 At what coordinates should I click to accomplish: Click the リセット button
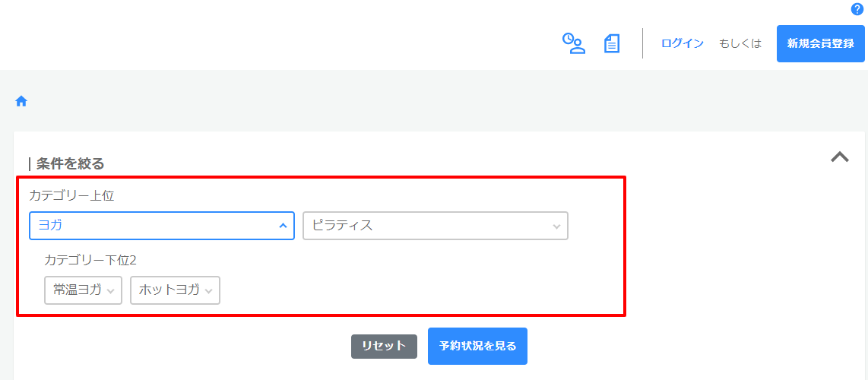click(x=384, y=347)
